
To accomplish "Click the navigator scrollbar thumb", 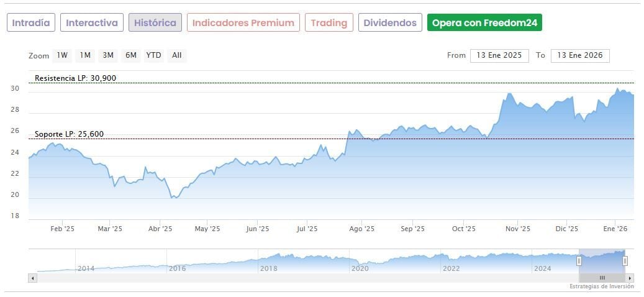I will point(601,278).
